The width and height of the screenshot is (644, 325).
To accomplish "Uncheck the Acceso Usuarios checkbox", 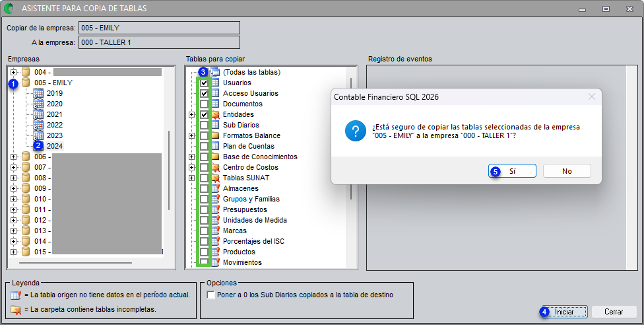I will coord(204,93).
